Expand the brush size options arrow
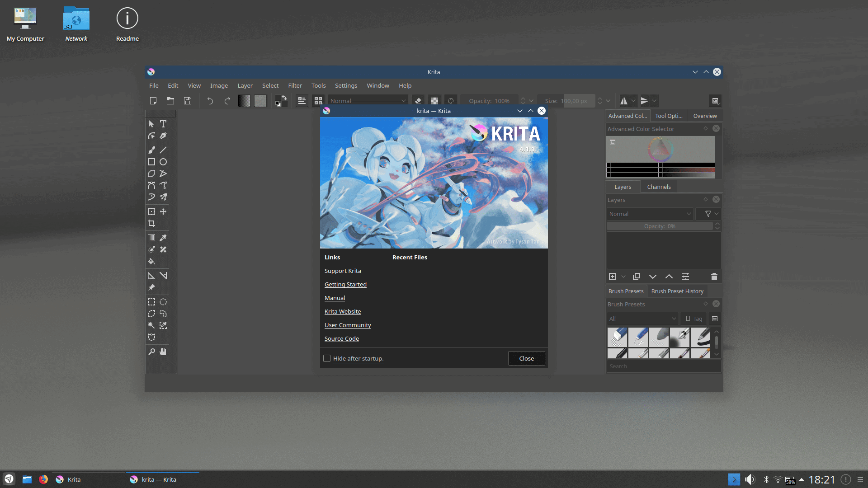This screenshot has height=488, width=868. [x=608, y=101]
